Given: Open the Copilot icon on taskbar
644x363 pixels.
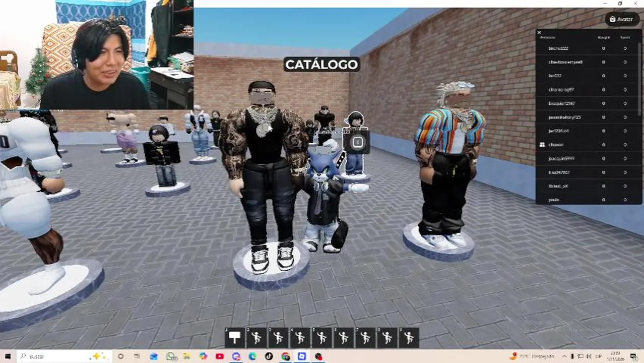Looking at the screenshot, I should point(203,356).
